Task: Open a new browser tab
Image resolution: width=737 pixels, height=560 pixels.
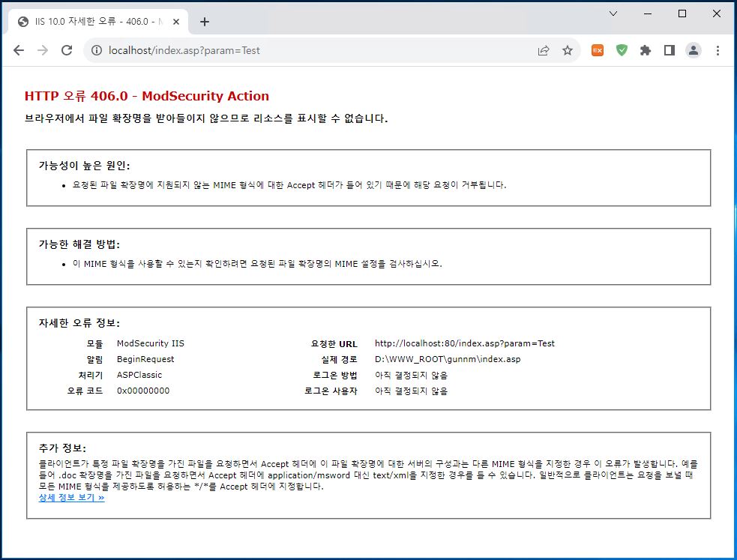Action: pyautogui.click(x=205, y=22)
